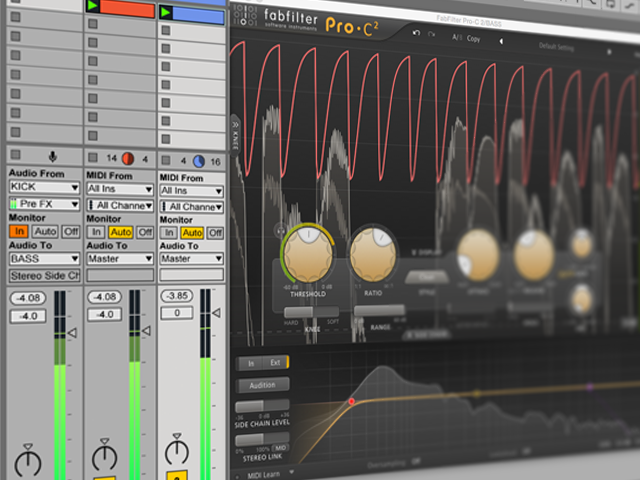Select the Ext side-chain source button
The image size is (640, 480).
pos(276,362)
